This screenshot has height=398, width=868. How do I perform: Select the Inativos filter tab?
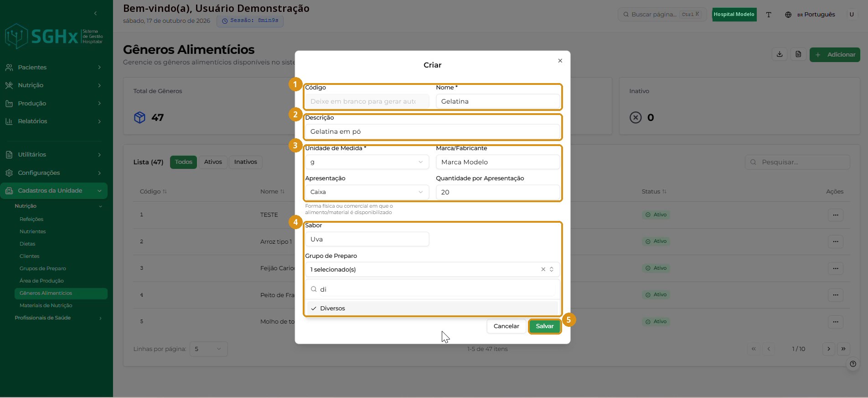tap(245, 162)
